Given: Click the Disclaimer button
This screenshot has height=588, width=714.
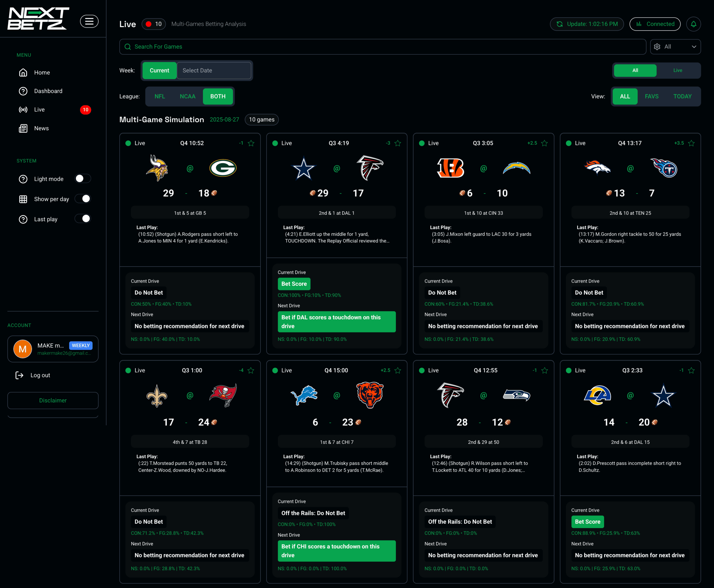Looking at the screenshot, I should coord(53,400).
